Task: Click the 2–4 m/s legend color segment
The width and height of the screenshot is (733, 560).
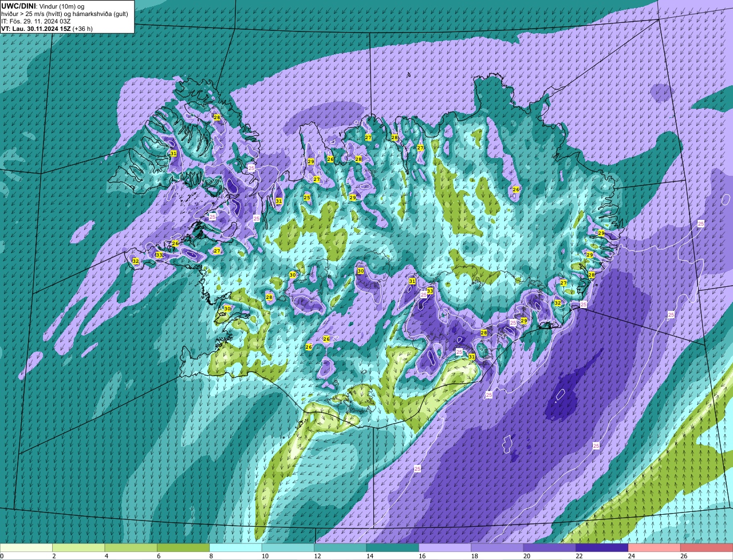Action: [x=78, y=547]
